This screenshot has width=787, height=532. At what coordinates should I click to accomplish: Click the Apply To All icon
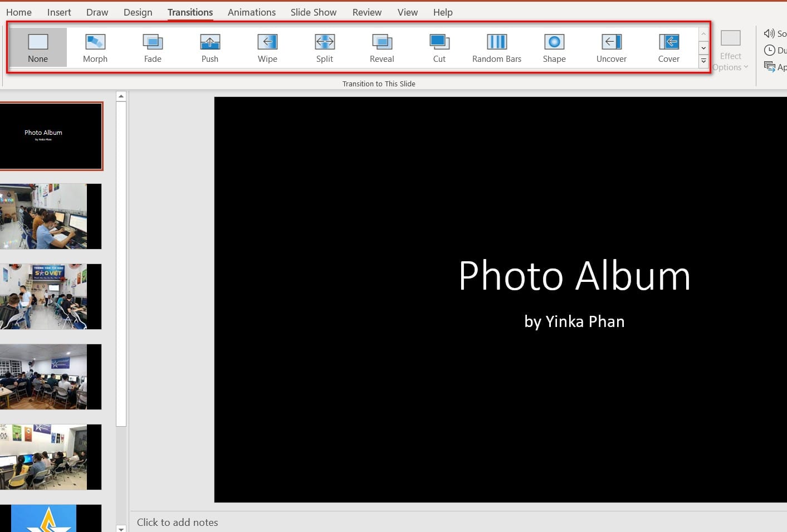(770, 67)
